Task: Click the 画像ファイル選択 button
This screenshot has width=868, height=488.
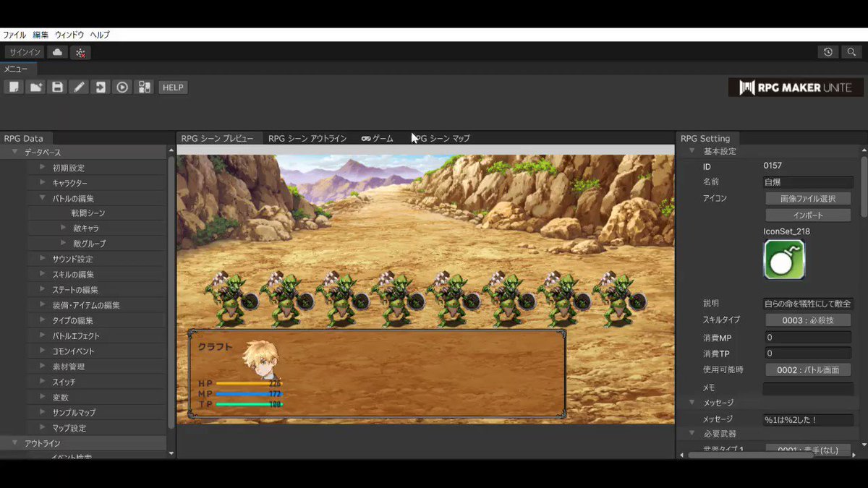Action: coord(808,198)
